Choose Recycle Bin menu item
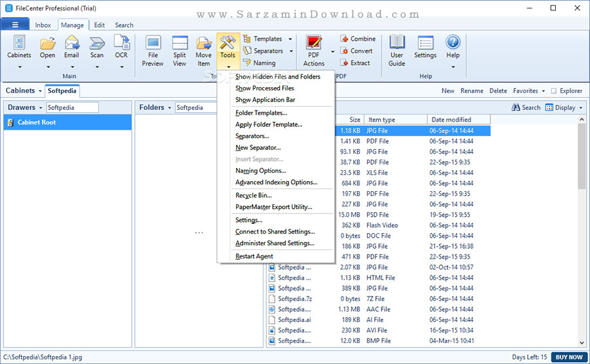This screenshot has height=364, width=590. [254, 196]
